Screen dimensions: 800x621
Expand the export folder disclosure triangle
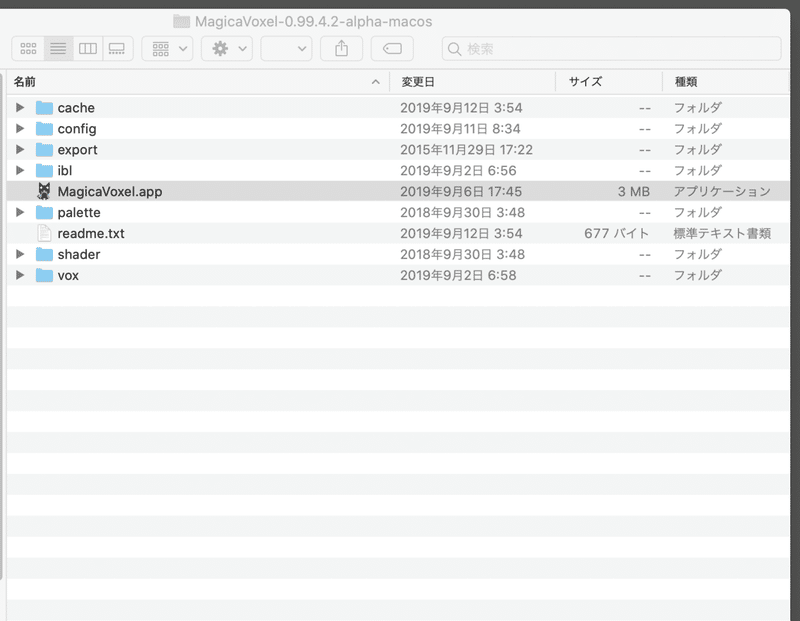[20, 149]
